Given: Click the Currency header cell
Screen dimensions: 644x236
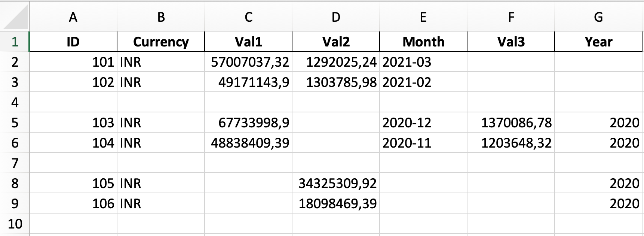Looking at the screenshot, I should point(161,42).
